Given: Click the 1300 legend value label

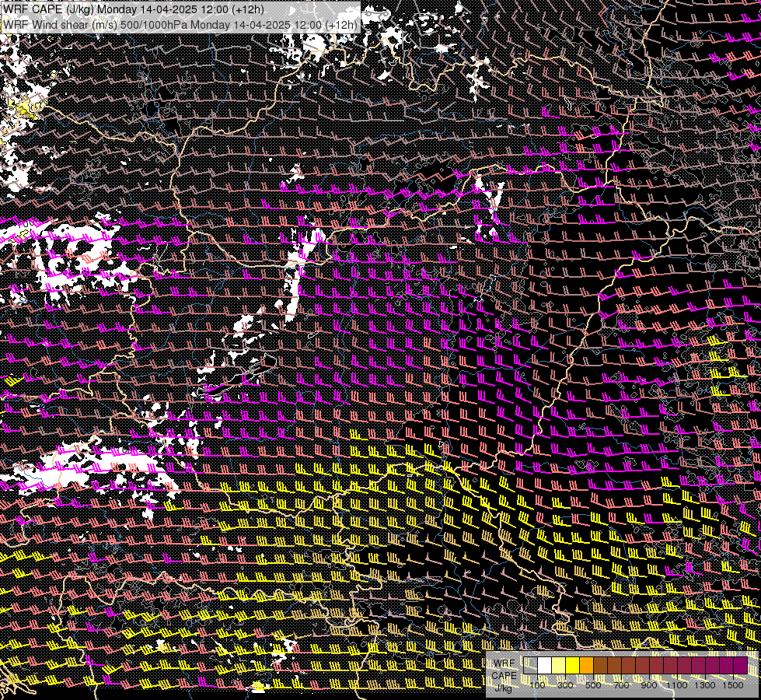Looking at the screenshot, I should point(705,685).
